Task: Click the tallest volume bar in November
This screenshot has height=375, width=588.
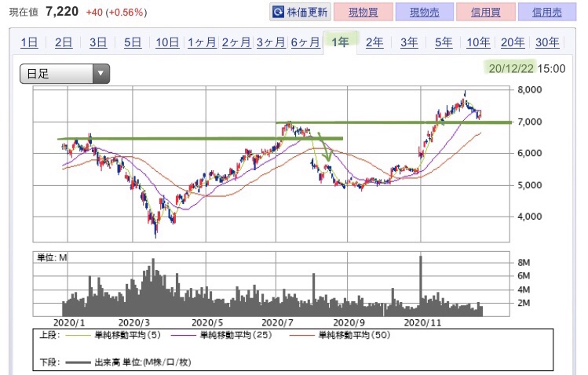Action: click(x=420, y=286)
